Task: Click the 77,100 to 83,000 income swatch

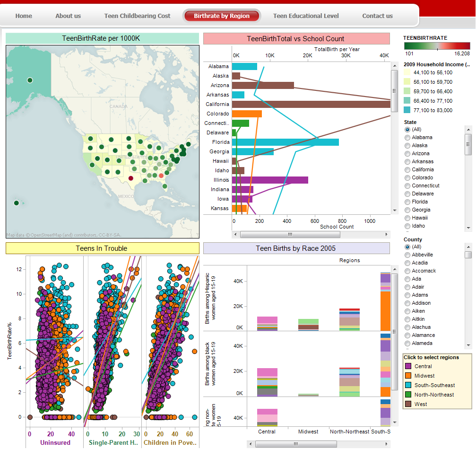Action: tap(407, 110)
